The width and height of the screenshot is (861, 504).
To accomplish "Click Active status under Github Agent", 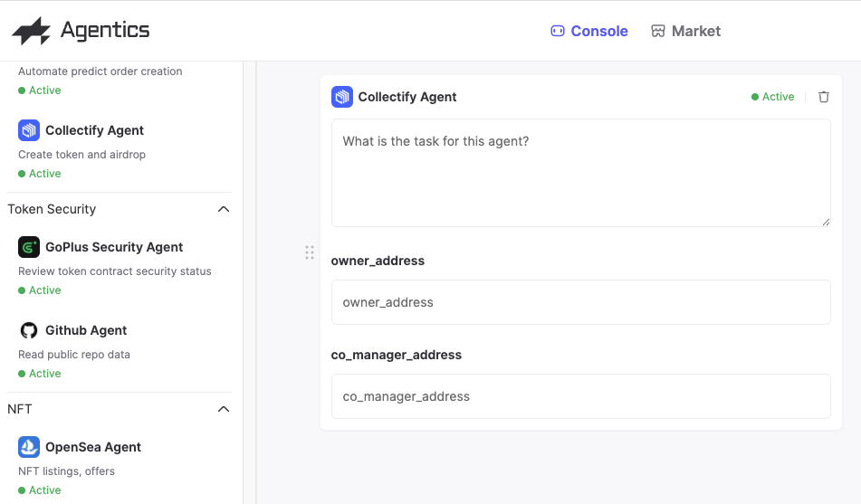I will pyautogui.click(x=40, y=374).
